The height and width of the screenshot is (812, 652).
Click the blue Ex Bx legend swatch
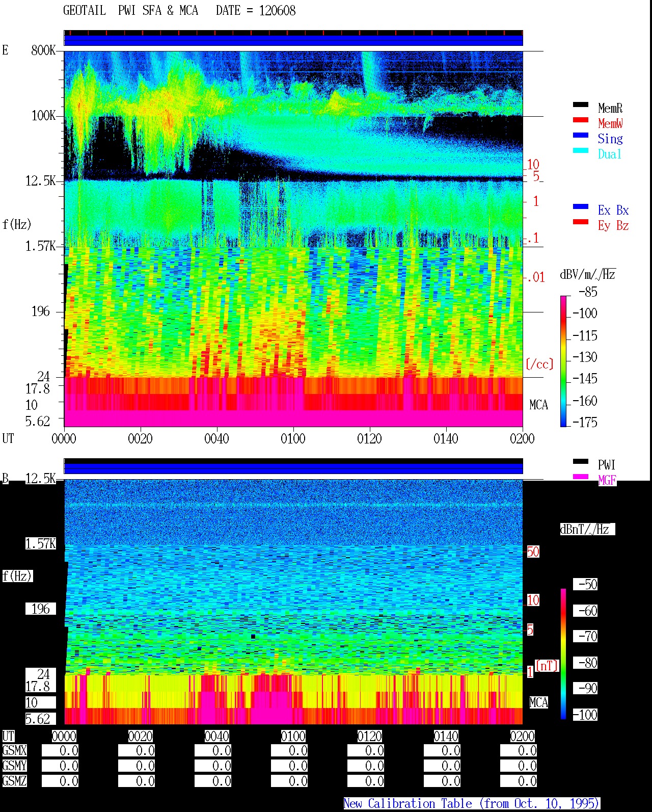(x=581, y=207)
